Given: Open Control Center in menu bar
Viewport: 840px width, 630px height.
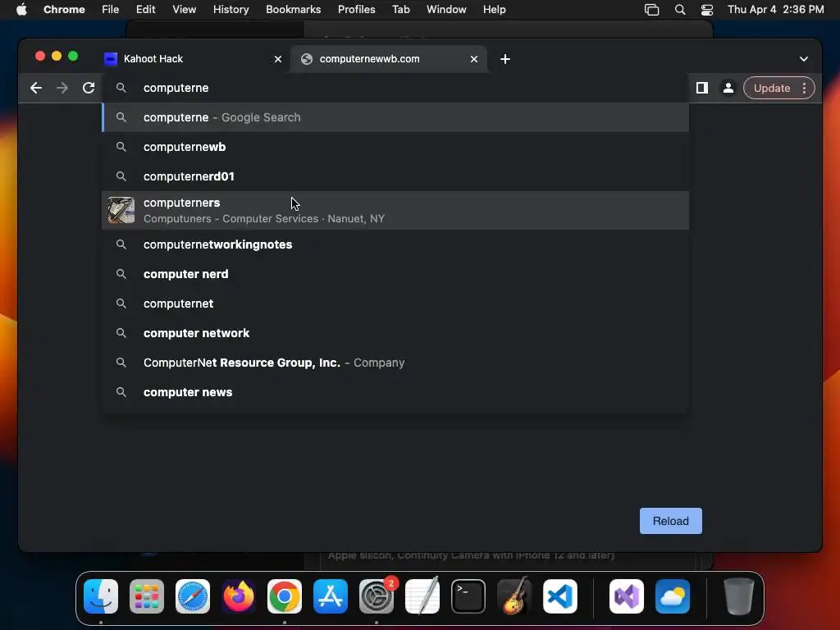Looking at the screenshot, I should click(706, 10).
